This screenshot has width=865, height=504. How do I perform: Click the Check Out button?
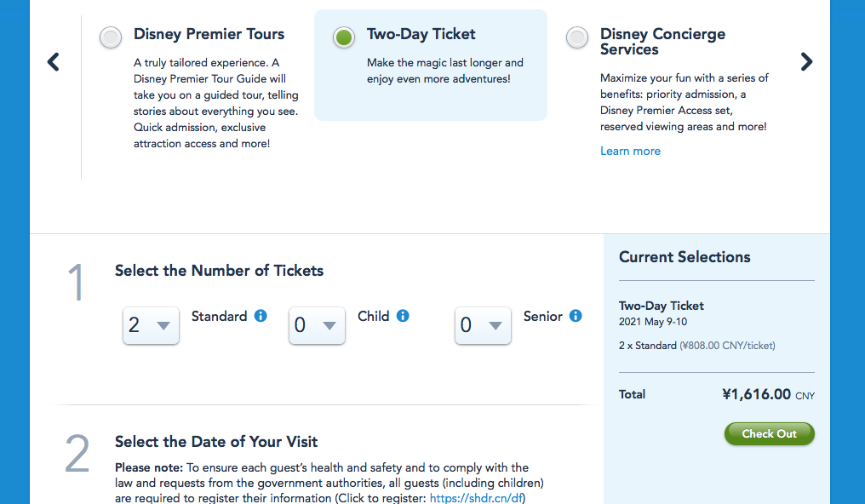[769, 433]
